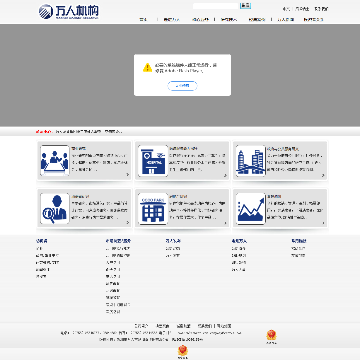Open the last item in navigation bar
This screenshot has height=360, width=360.
[x=313, y=20]
